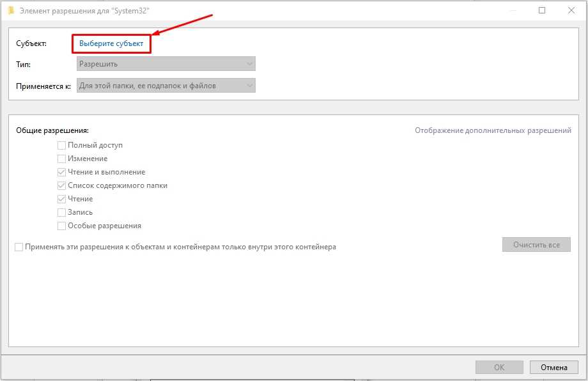Uncheck "Чтение и выполнение" permission
Viewport: 588px width, 381px height.
tap(62, 172)
